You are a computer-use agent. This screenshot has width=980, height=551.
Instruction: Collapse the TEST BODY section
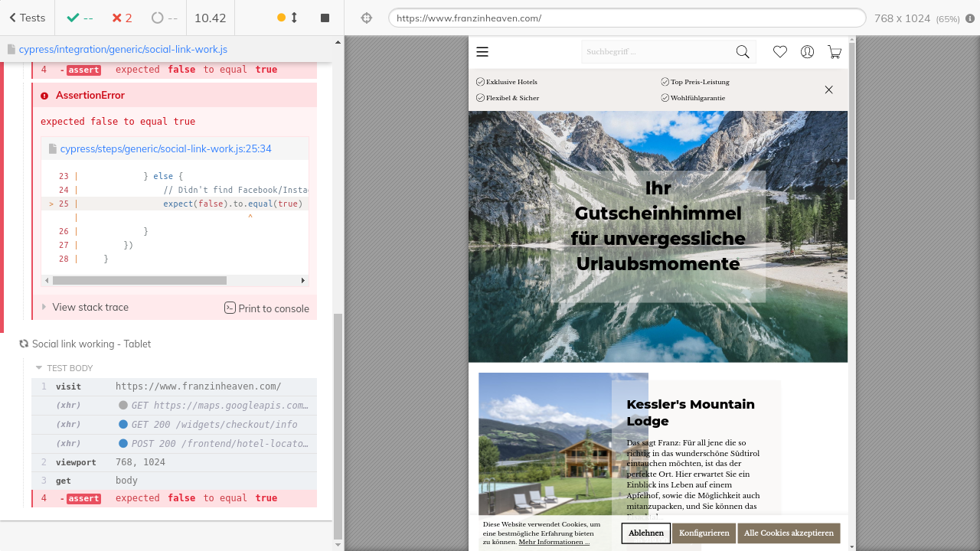pos(64,368)
